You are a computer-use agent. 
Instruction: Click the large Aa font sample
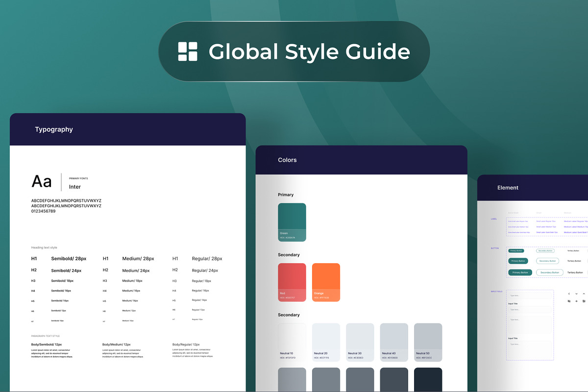coord(42,182)
